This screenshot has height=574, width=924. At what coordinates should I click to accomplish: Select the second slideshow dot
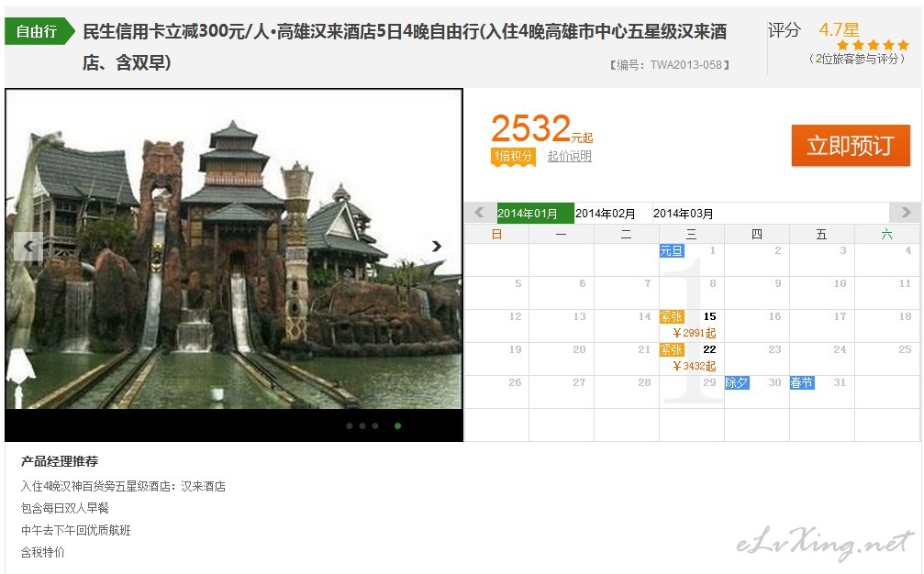[362, 425]
